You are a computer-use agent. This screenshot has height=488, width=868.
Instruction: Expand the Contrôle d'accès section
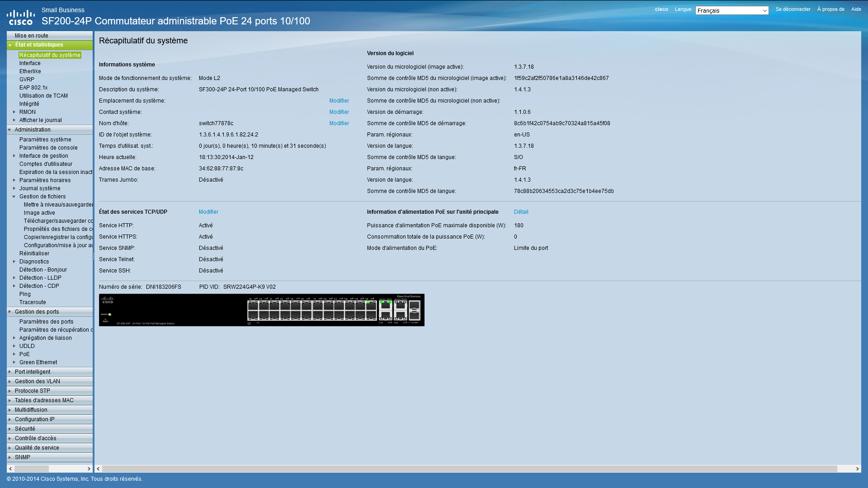pos(9,438)
